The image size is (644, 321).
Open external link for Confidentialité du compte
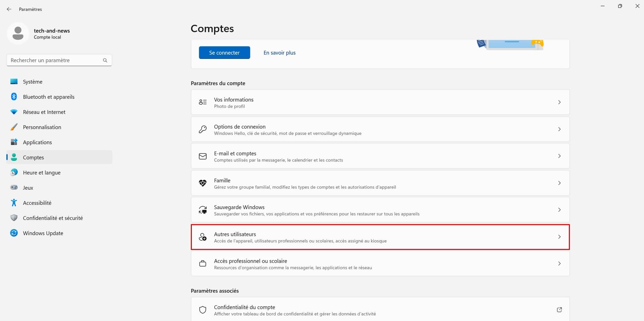(x=559, y=310)
